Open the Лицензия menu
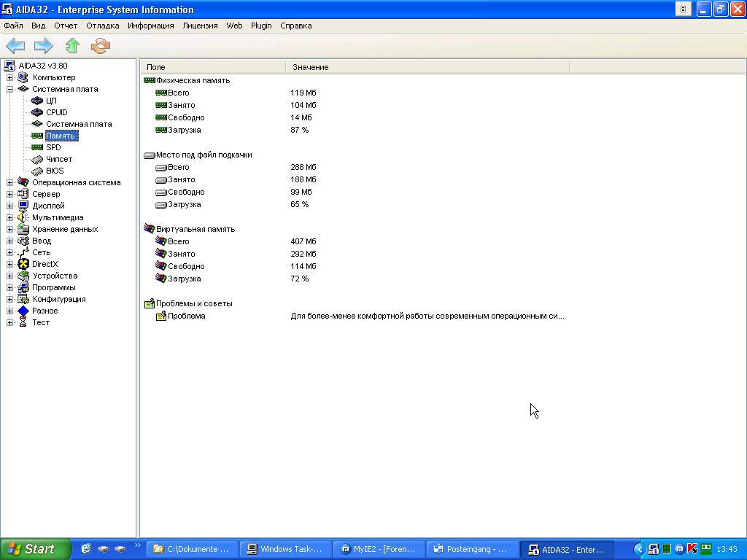The width and height of the screenshot is (747, 560). (200, 26)
